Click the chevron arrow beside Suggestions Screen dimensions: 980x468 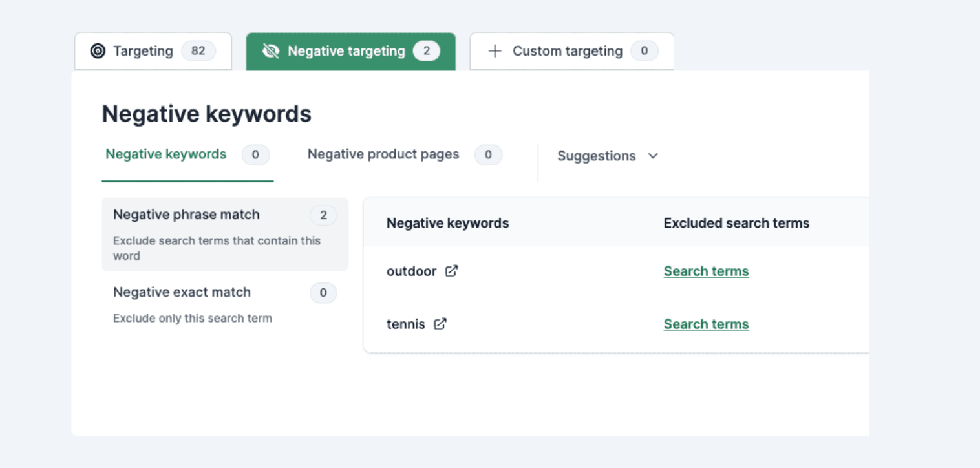(653, 156)
